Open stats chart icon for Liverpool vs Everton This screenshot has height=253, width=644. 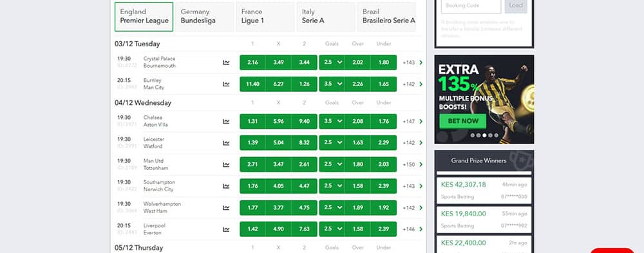[x=226, y=229]
